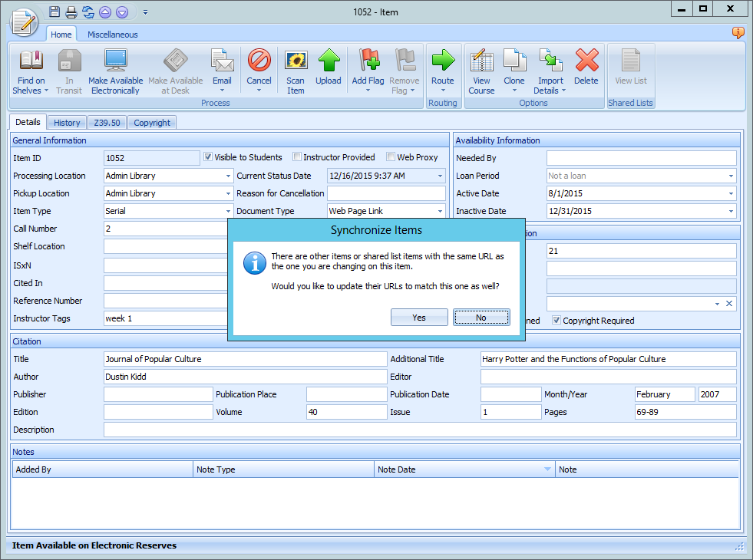This screenshot has height=560, width=753.
Task: Open the Email tool
Action: click(222, 69)
